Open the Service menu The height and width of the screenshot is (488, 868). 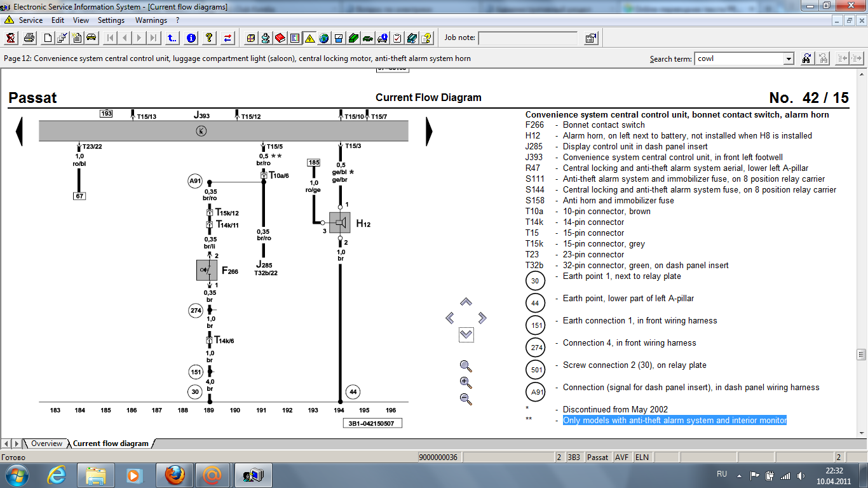click(x=31, y=20)
